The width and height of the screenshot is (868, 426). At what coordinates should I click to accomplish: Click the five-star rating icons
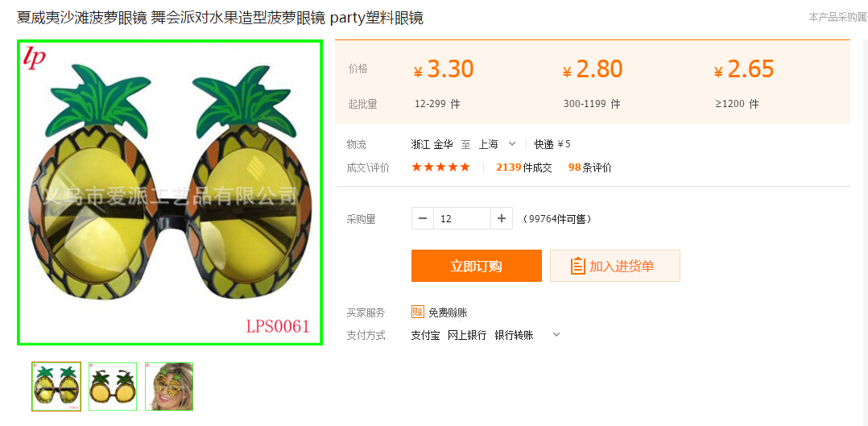pos(440,168)
